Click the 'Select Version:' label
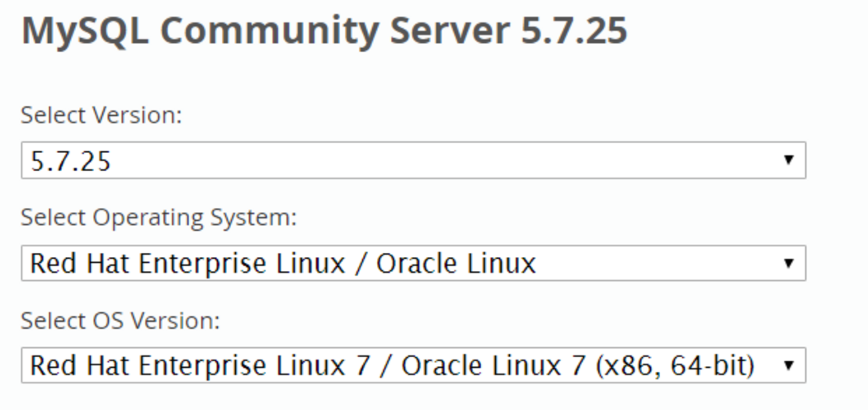868x410 pixels. tap(102, 116)
